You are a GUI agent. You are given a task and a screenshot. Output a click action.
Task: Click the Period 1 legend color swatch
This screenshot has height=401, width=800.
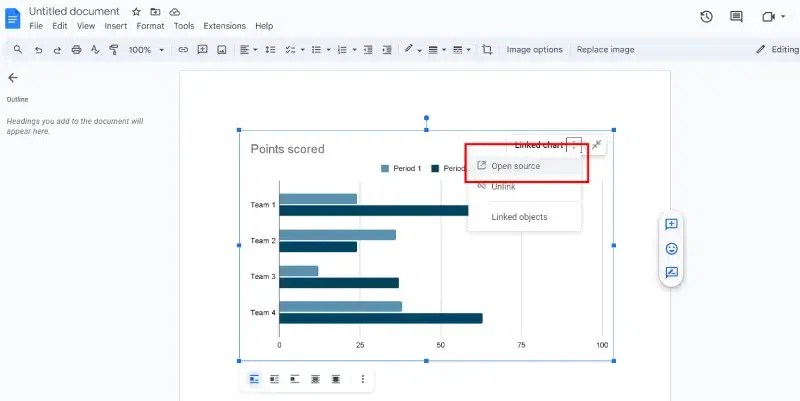coord(385,168)
